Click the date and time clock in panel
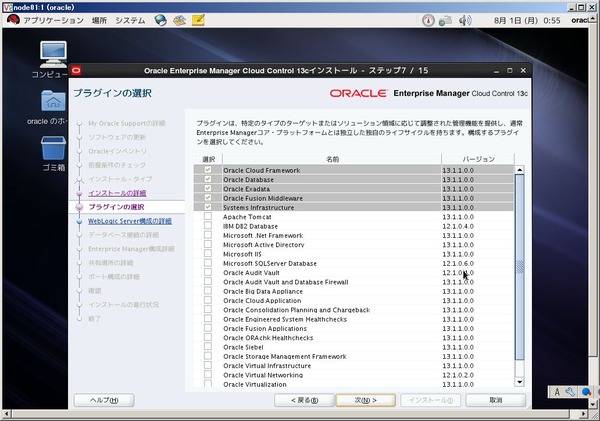 [x=527, y=20]
